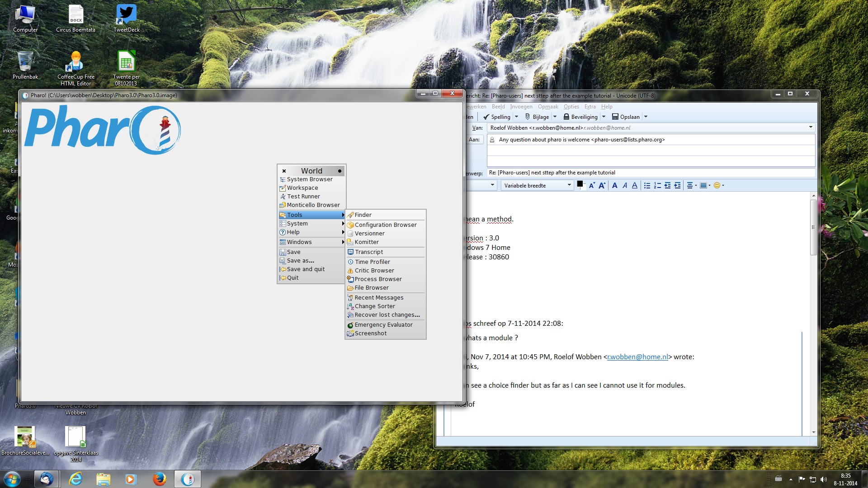868x488 pixels.
Task: Toggle underline formatting in mail composer
Action: point(635,186)
